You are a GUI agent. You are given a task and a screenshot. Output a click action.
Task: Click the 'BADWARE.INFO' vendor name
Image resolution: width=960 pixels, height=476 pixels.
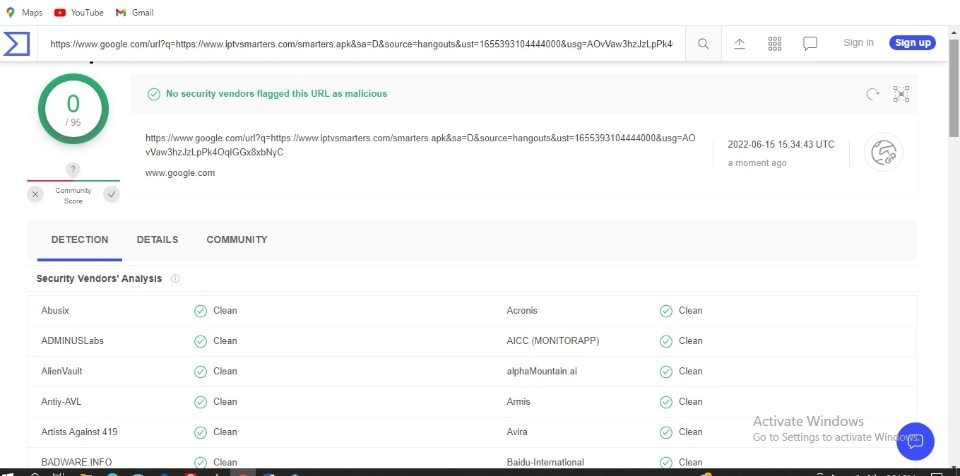click(77, 462)
